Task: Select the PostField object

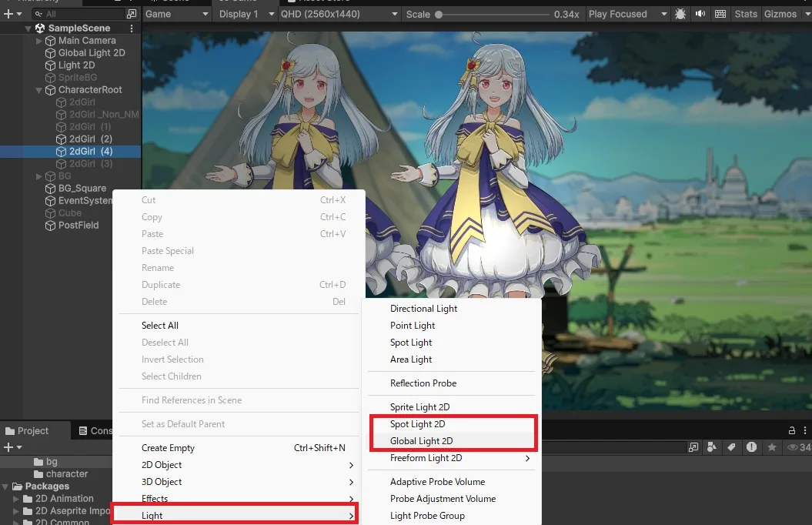Action: (x=79, y=226)
